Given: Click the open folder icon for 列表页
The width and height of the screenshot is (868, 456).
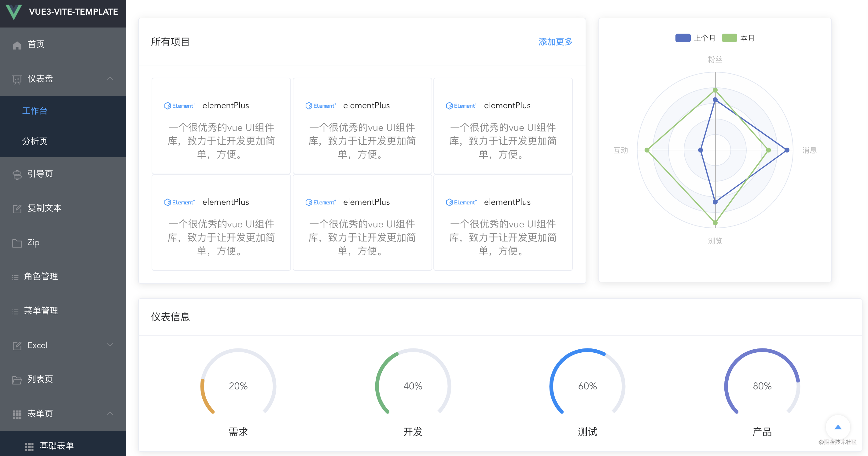Looking at the screenshot, I should [17, 380].
